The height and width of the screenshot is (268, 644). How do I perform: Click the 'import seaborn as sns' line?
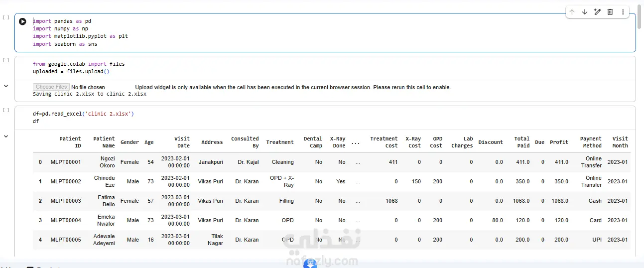(x=65, y=44)
